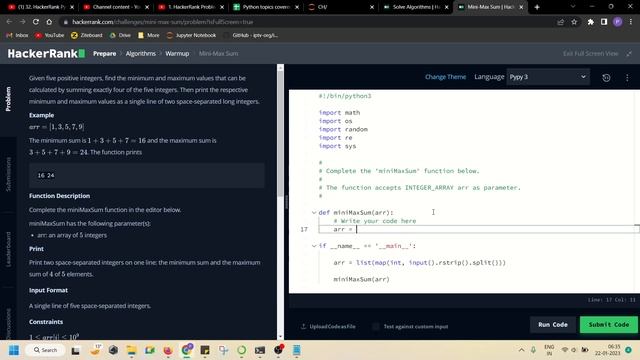This screenshot has height=360, width=640.
Task: Go to Warmup breadcrumb
Action: tap(177, 53)
